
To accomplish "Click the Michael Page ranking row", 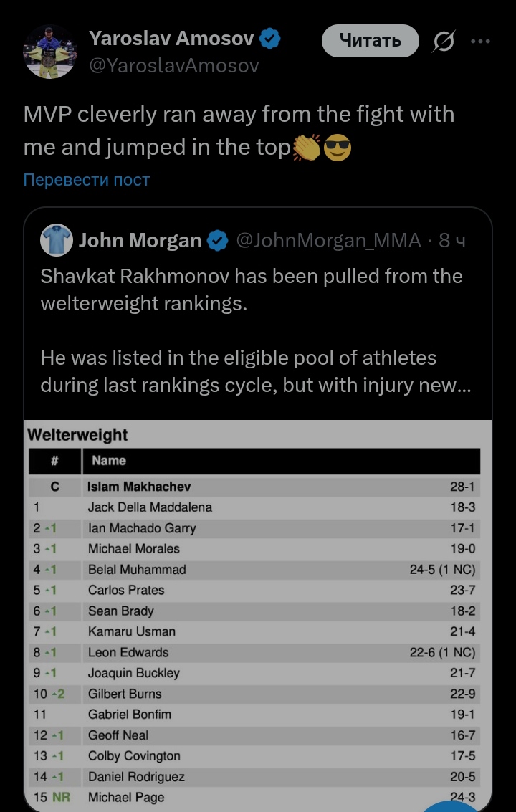I will point(254,797).
